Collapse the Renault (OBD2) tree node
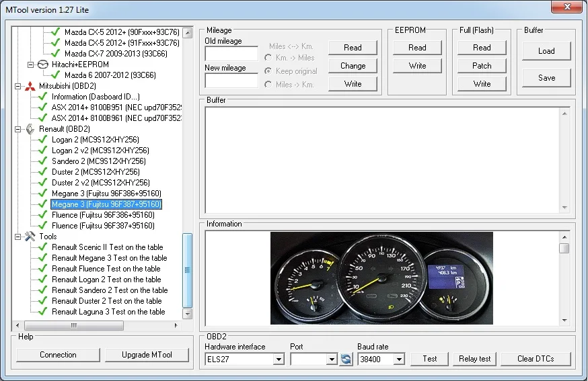This screenshot has height=381, width=588. (x=18, y=129)
